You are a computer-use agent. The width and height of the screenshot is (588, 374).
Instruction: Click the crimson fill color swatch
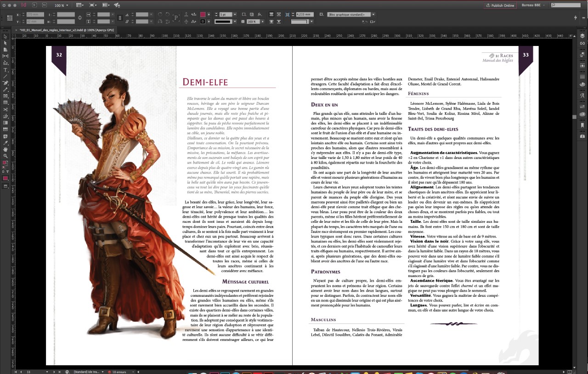tap(203, 15)
